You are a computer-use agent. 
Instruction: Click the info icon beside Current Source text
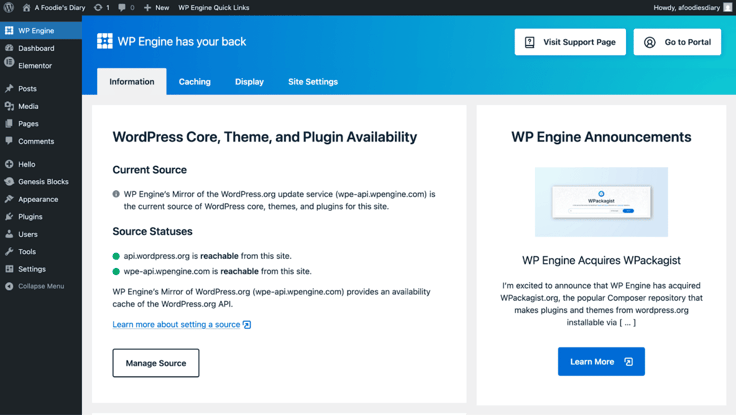116,194
